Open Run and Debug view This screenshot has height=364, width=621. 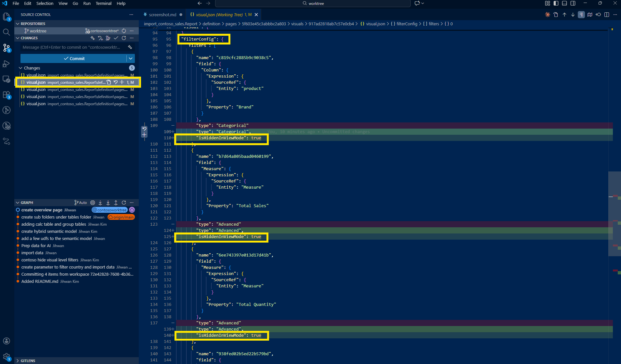pyautogui.click(x=6, y=64)
